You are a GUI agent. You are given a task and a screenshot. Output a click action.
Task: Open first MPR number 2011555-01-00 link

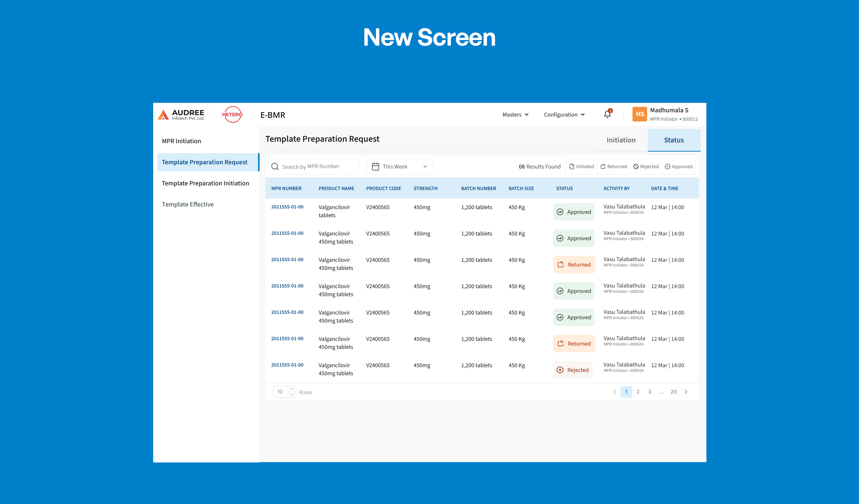(287, 207)
